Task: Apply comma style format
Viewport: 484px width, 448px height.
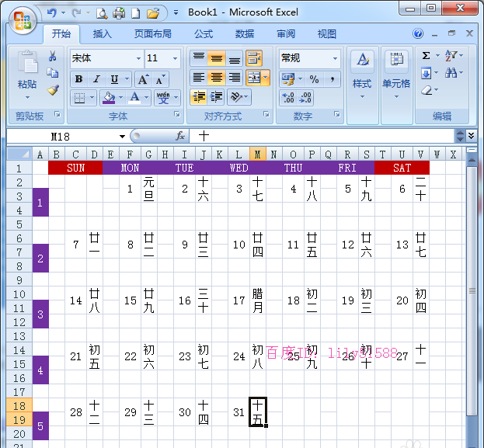Action: click(333, 79)
